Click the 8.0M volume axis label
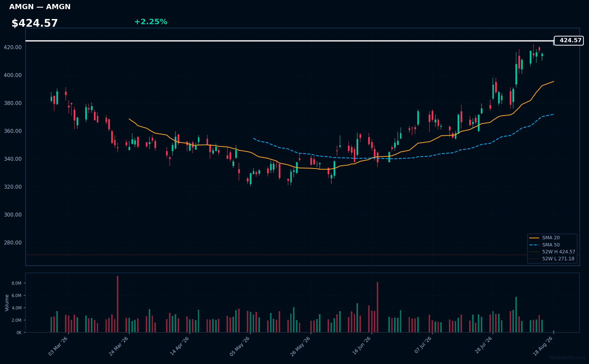 (17, 283)
